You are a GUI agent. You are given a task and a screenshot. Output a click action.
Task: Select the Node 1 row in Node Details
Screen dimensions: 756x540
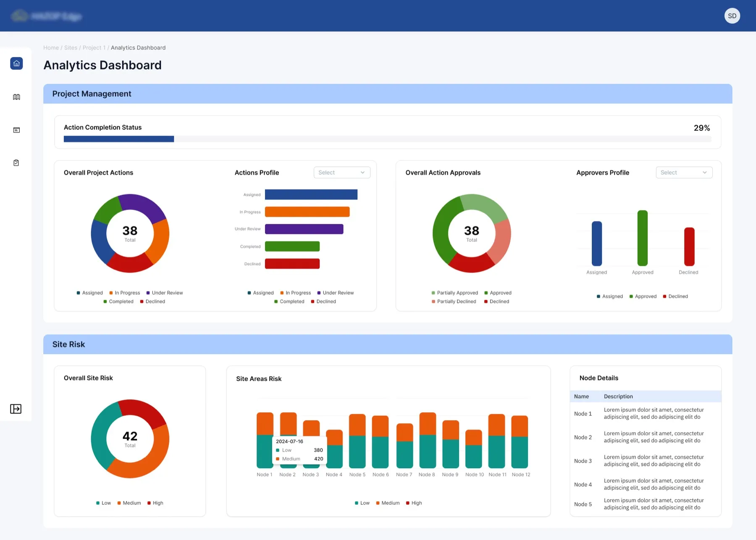pyautogui.click(x=646, y=414)
